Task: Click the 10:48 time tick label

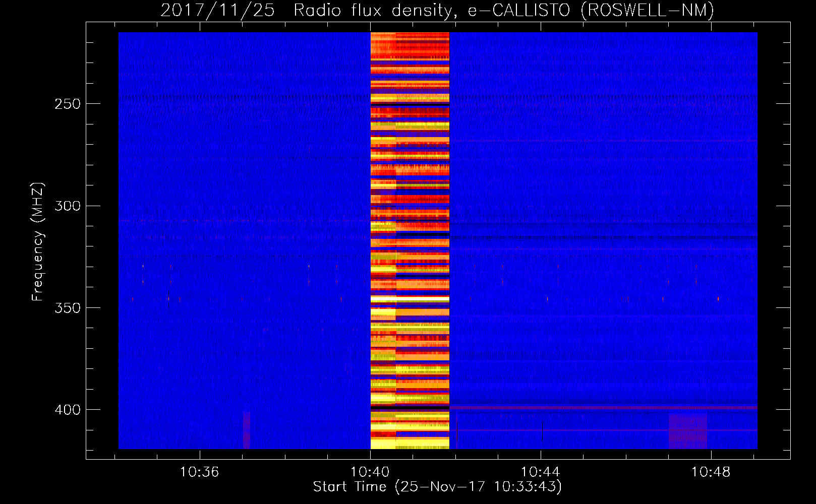Action: 711,472
